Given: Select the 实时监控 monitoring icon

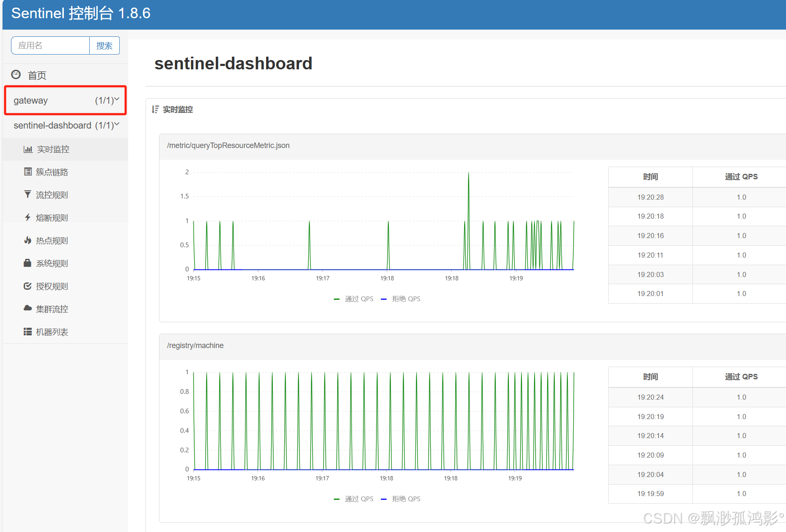Looking at the screenshot, I should pyautogui.click(x=28, y=149).
